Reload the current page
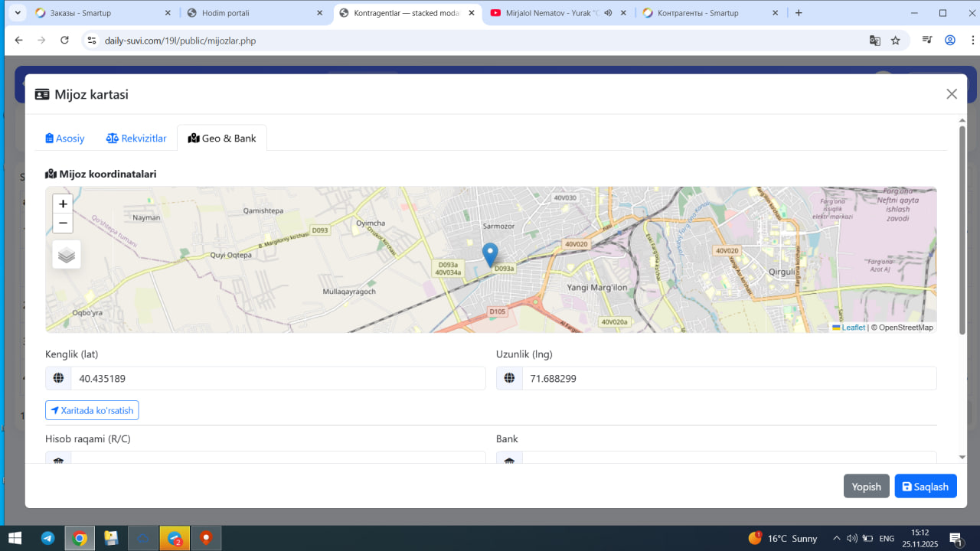 click(64, 41)
